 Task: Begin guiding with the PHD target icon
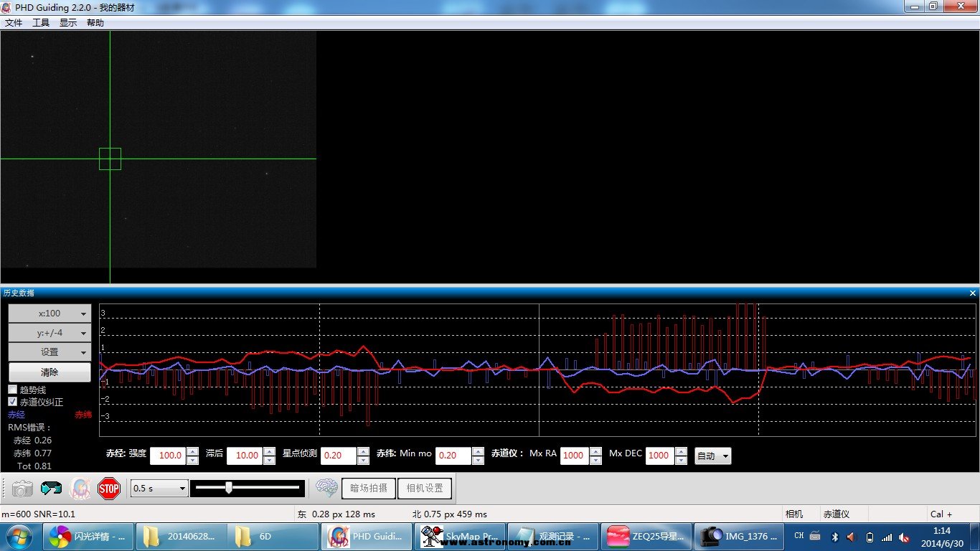80,489
